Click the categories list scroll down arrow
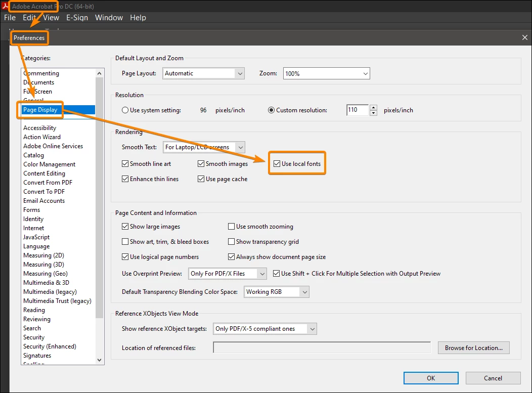Image resolution: width=532 pixels, height=393 pixels. coord(100,360)
